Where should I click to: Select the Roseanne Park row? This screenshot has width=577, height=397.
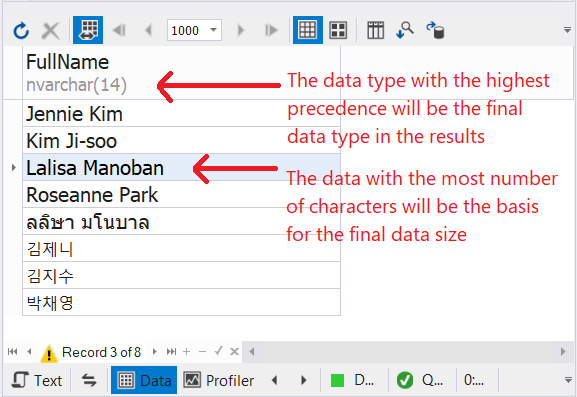181,194
